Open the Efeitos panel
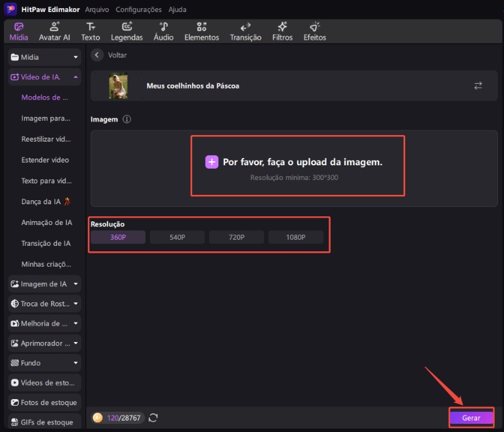Image resolution: width=504 pixels, height=432 pixels. coord(314,32)
